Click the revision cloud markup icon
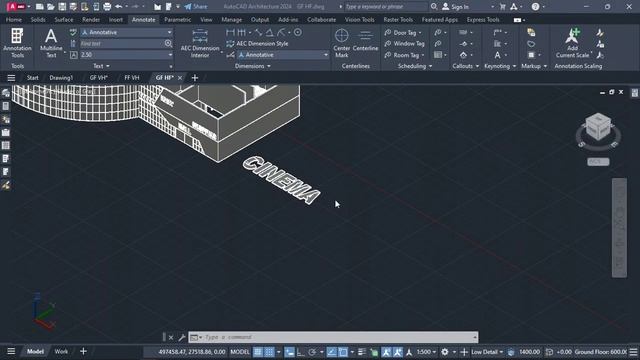The width and height of the screenshot is (640, 360). point(531,44)
